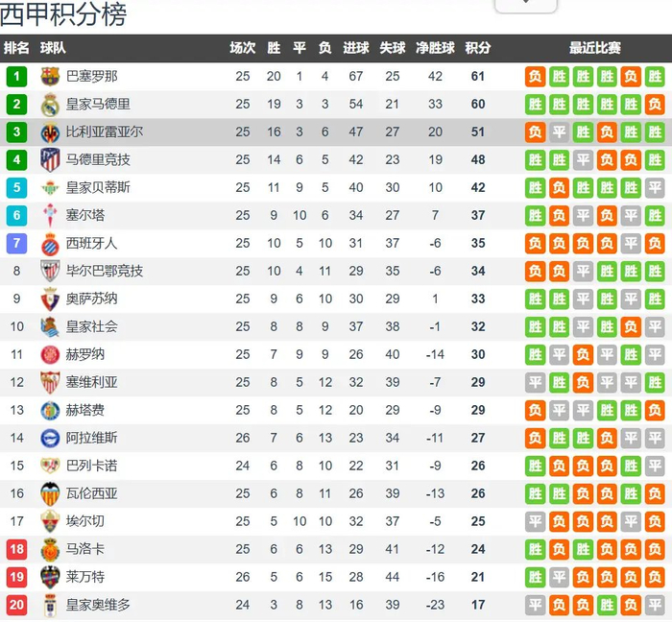This screenshot has height=622, width=672.
Task: Click the Espanyol (西班牙人) team crest
Action: (51, 244)
